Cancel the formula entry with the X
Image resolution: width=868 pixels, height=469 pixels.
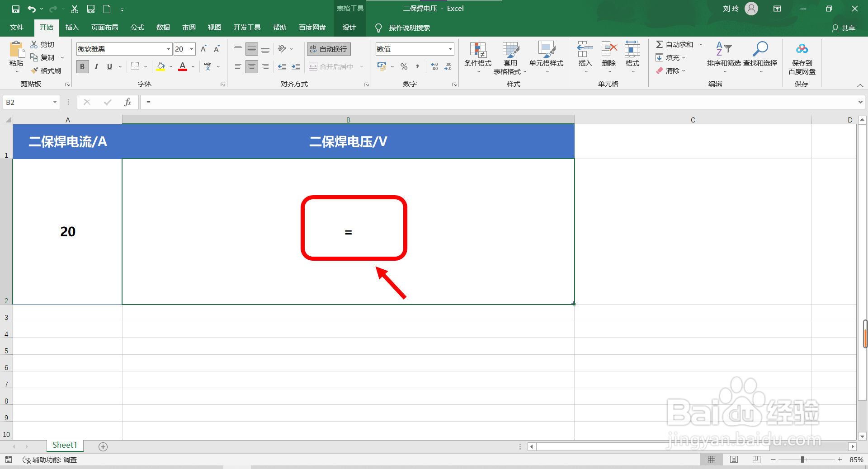tap(87, 102)
